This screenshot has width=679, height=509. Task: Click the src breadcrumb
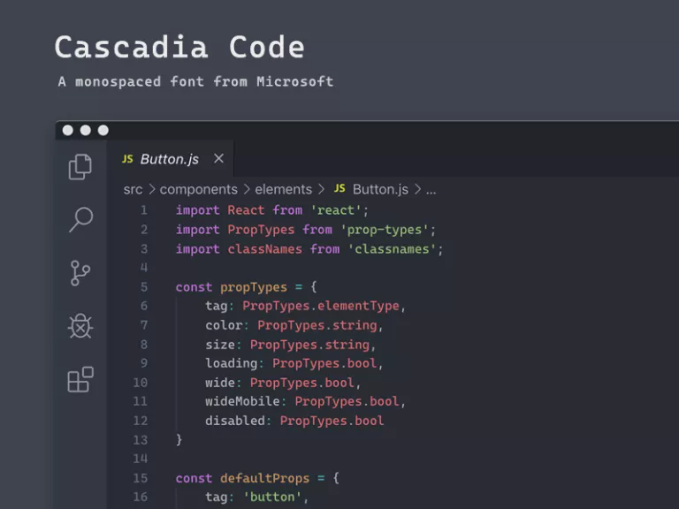[x=133, y=189]
